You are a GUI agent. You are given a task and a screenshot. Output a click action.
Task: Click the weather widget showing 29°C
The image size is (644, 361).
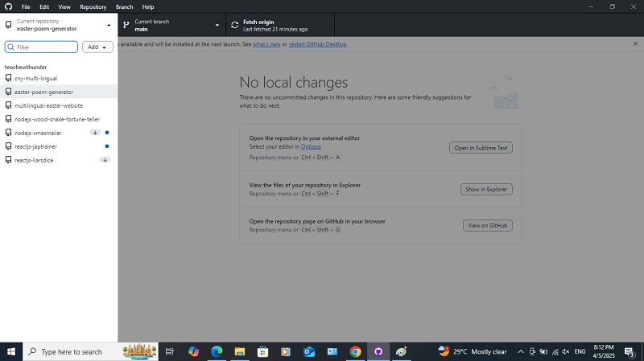point(473,351)
